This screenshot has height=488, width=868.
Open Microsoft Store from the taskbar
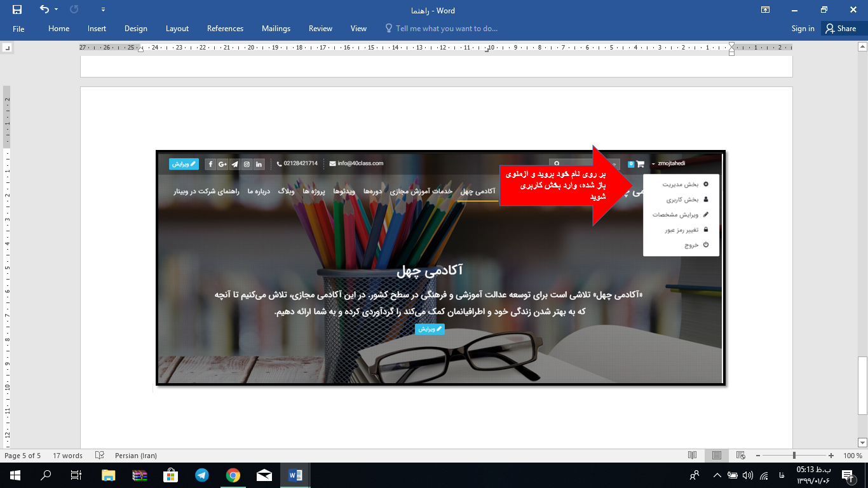point(170,475)
